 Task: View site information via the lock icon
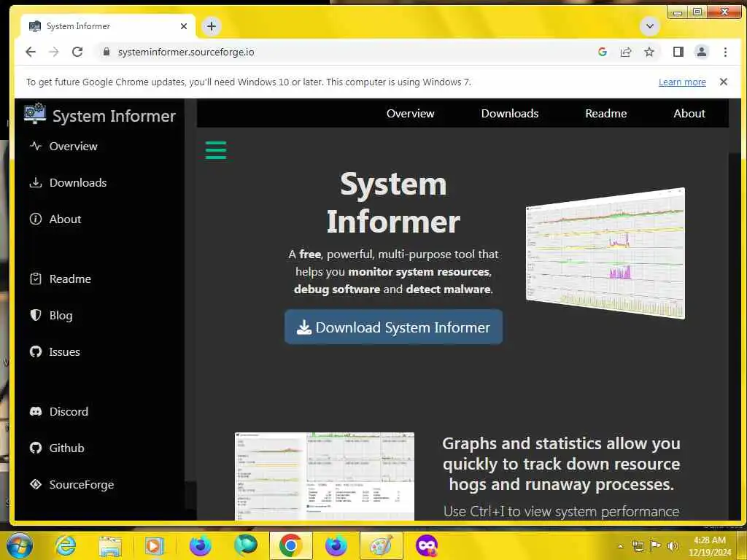[x=107, y=52]
